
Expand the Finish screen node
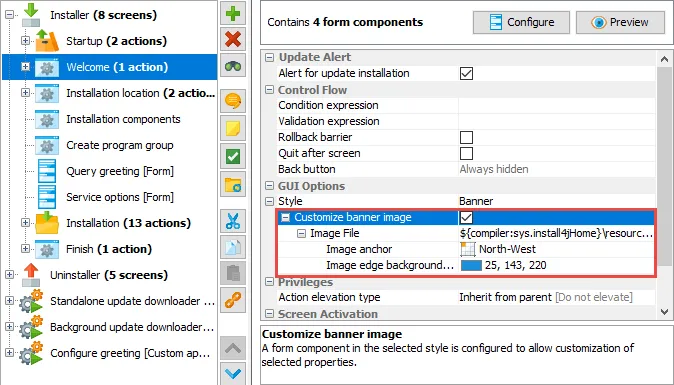click(x=25, y=249)
